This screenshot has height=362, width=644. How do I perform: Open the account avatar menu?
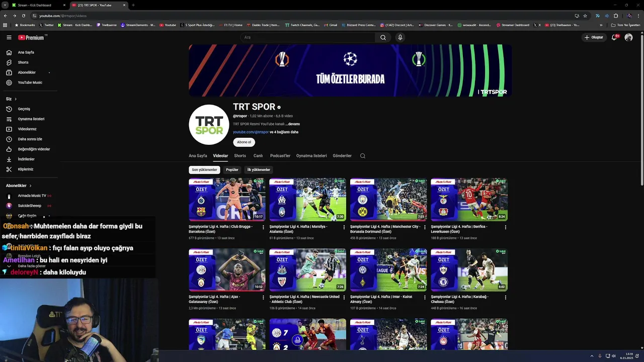click(628, 37)
